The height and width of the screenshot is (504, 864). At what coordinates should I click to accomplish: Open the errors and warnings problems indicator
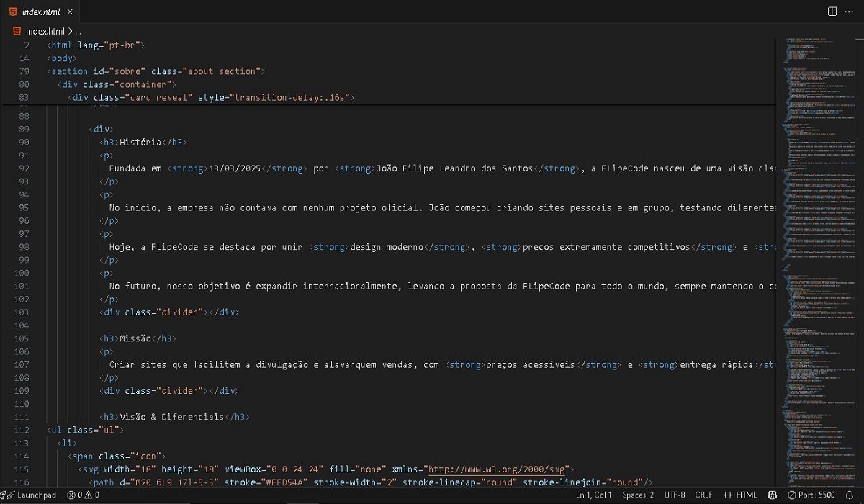tap(84, 495)
